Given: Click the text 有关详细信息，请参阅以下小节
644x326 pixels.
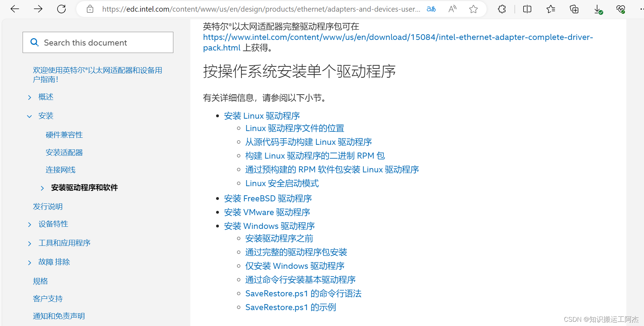Looking at the screenshot, I should [266, 98].
